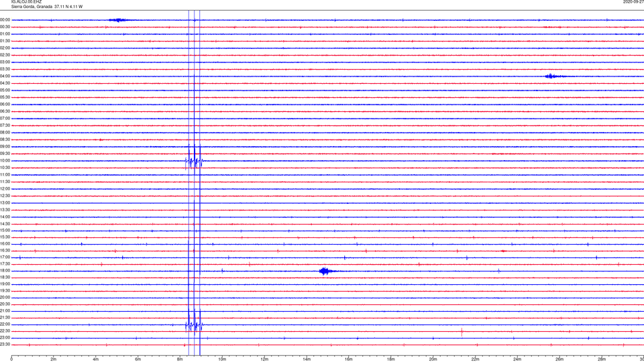Select the 15:00 trace time label

pos(5,231)
